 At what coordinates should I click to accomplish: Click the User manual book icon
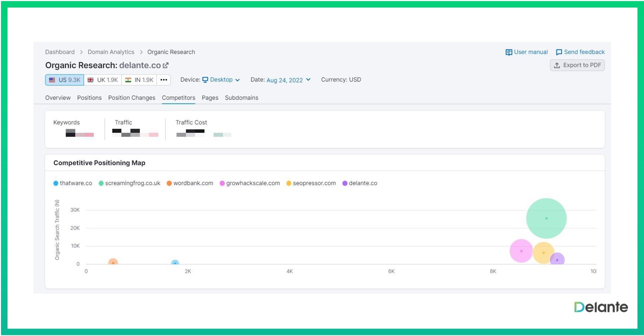[x=508, y=52]
